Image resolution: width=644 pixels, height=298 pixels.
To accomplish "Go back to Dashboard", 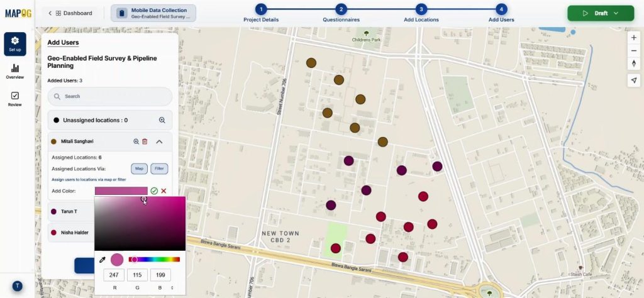I will tap(70, 13).
